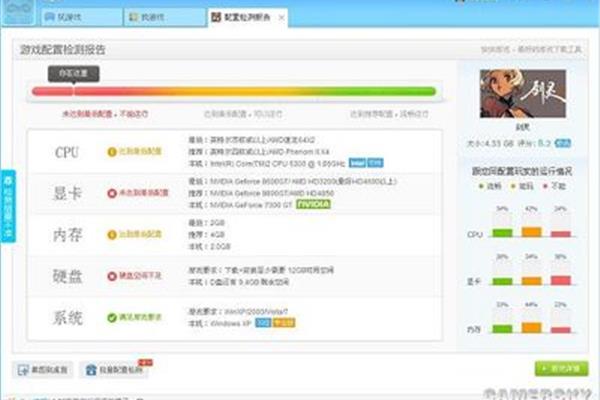Click the local disk remaining space line
The height and width of the screenshot is (400, 600).
pyautogui.click(x=239, y=282)
